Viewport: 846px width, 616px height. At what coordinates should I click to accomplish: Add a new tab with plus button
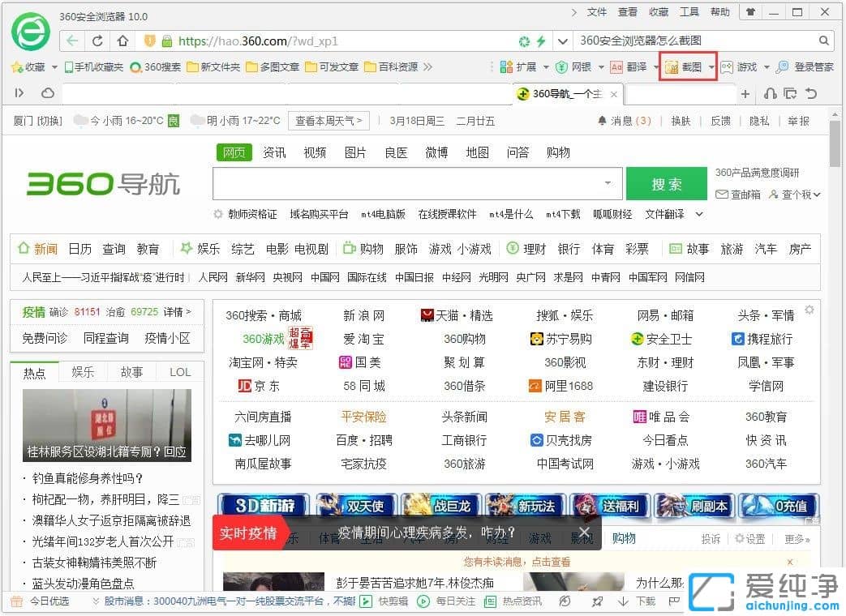(745, 94)
